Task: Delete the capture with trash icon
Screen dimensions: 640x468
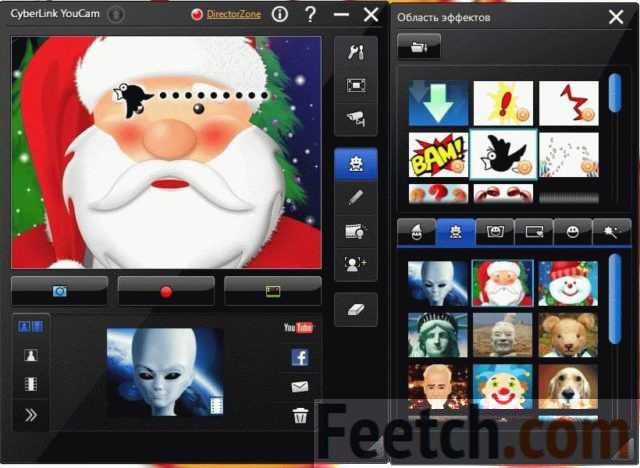Action: pos(300,415)
